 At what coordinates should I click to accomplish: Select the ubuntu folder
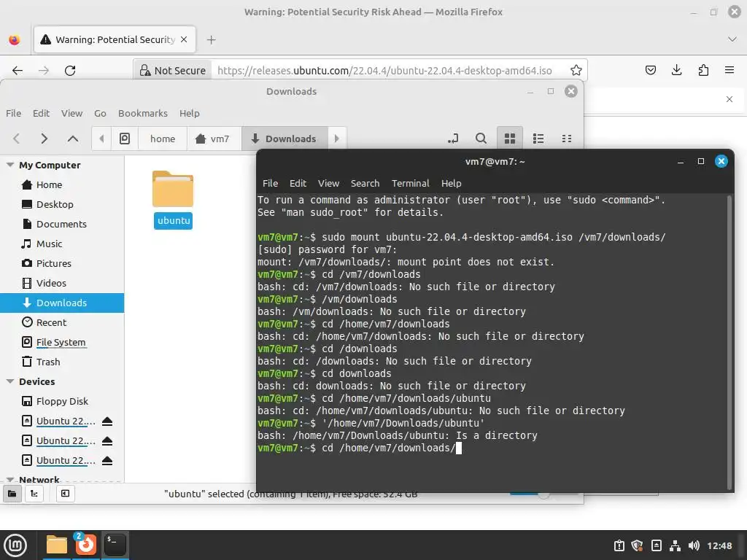tap(173, 200)
